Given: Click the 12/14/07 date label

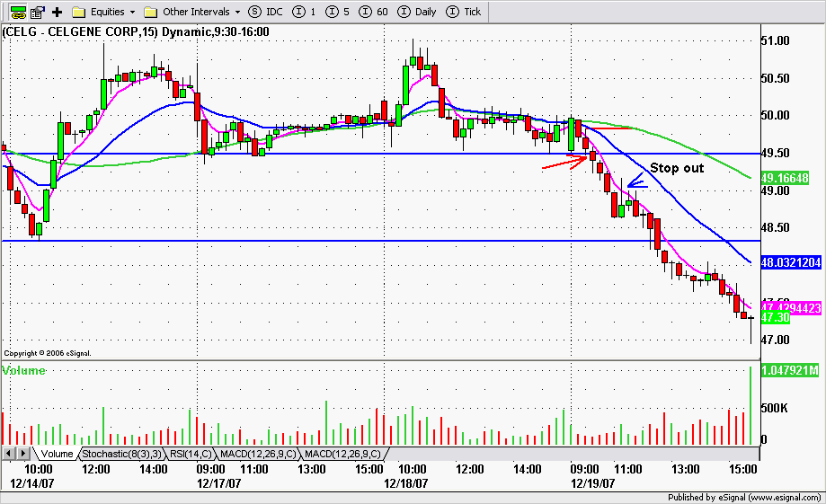Looking at the screenshot, I should click(31, 483).
